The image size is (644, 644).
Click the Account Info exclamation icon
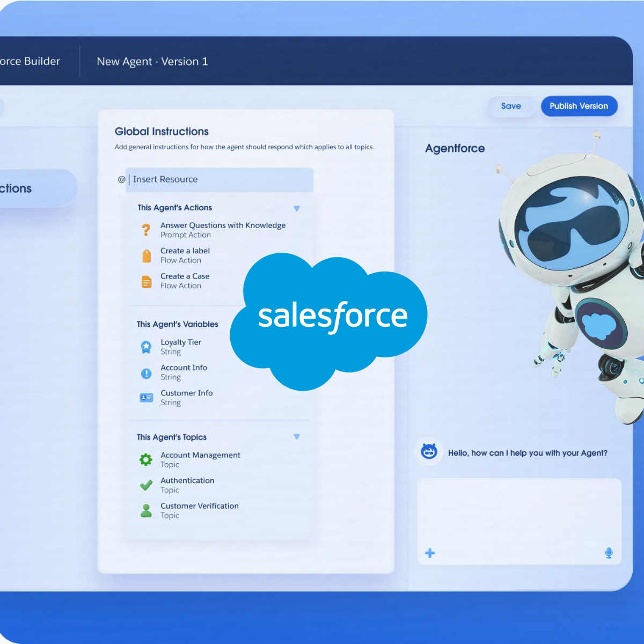[x=146, y=374]
